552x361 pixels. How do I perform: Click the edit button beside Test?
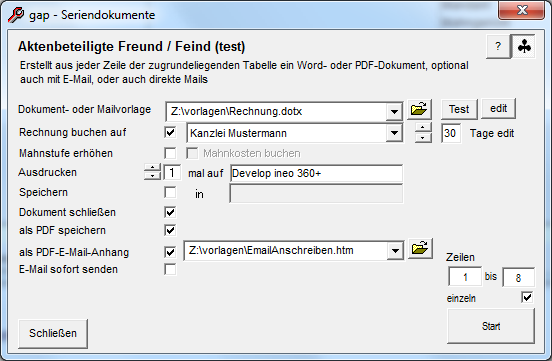[498, 108]
